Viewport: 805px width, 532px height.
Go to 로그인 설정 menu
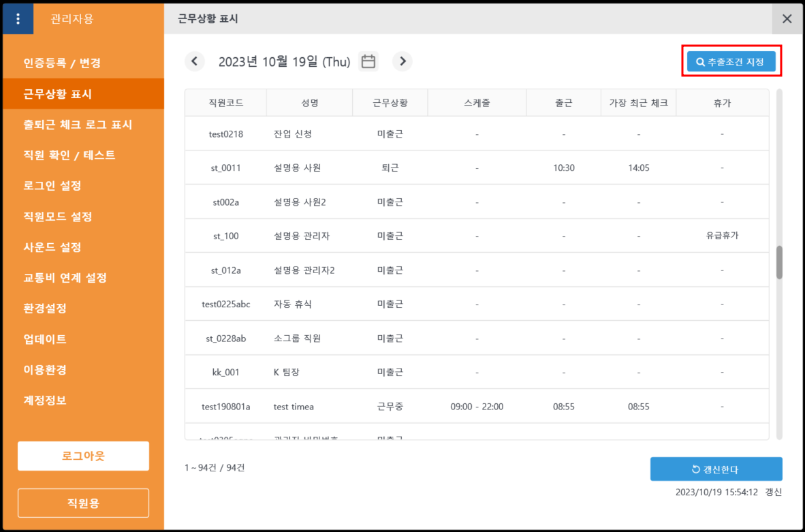[x=52, y=186]
